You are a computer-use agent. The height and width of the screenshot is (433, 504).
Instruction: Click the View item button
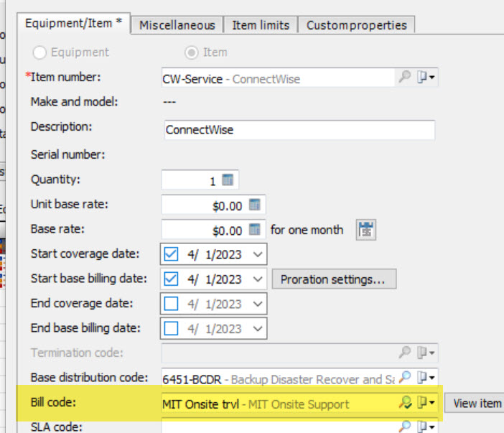[x=475, y=403]
